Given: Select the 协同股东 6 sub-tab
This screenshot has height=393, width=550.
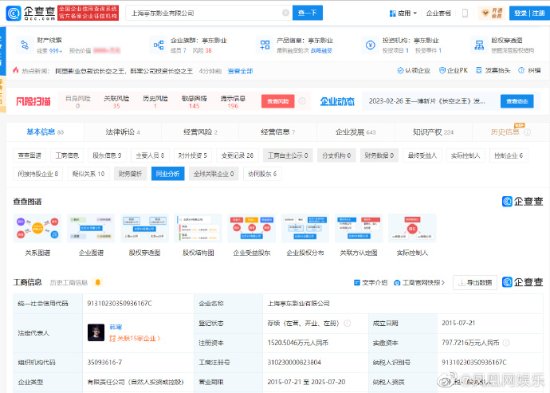Looking at the screenshot, I should point(262,173).
